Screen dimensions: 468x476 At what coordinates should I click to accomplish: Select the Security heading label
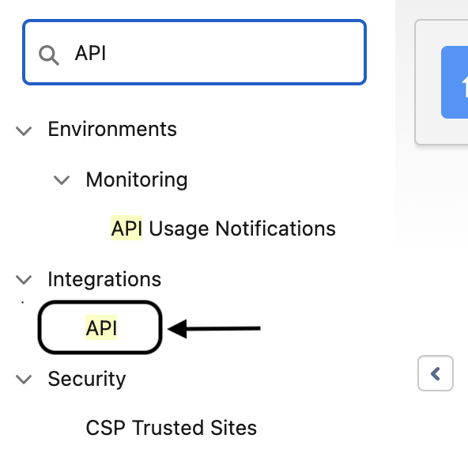pos(87,379)
